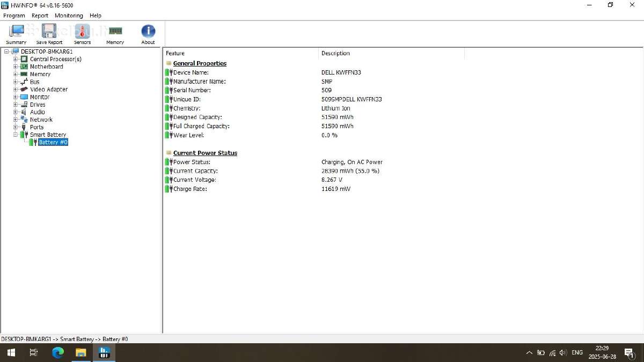
Task: Select the Battery #0 tree item
Action: 53,142
